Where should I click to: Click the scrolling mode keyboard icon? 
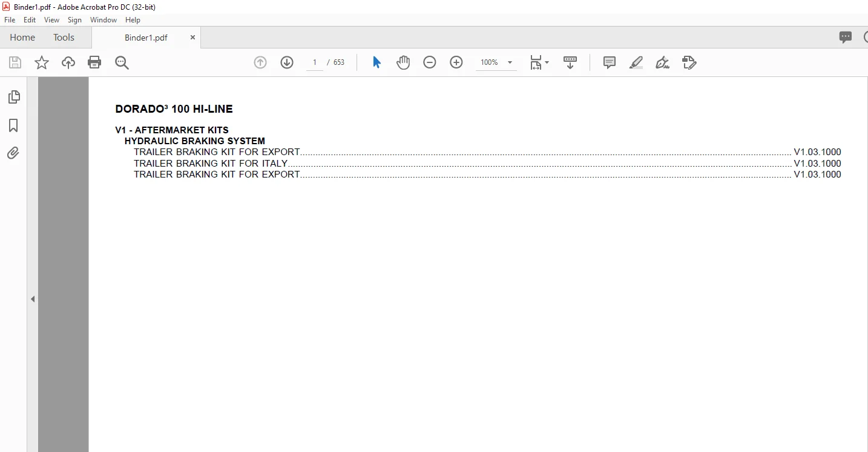click(x=570, y=62)
